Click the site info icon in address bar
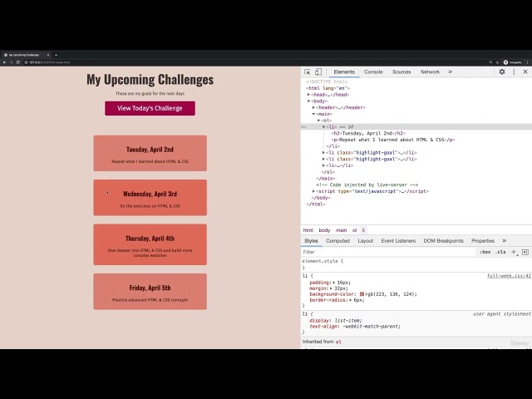 pyautogui.click(x=26, y=62)
